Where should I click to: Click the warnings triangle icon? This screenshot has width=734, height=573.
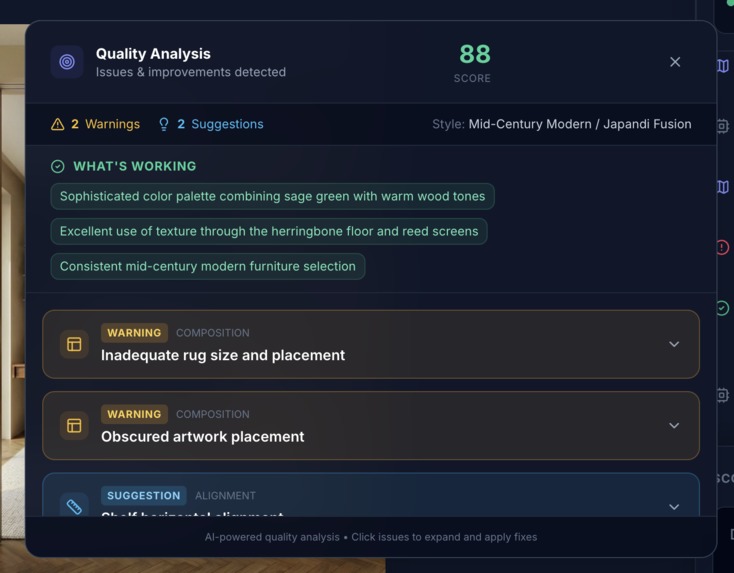click(x=58, y=124)
